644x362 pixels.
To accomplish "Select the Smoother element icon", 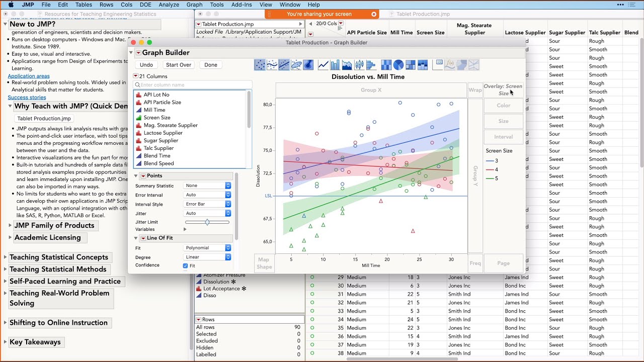I will [272, 65].
